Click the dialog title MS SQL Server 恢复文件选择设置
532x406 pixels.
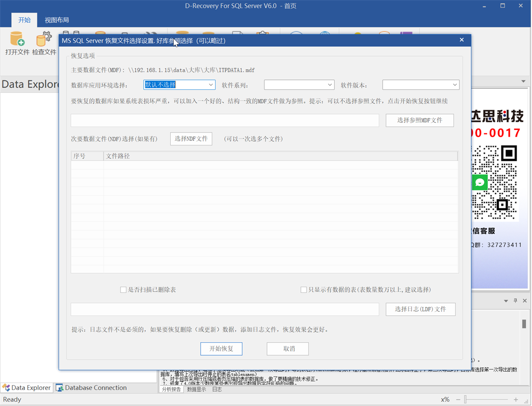pos(144,41)
